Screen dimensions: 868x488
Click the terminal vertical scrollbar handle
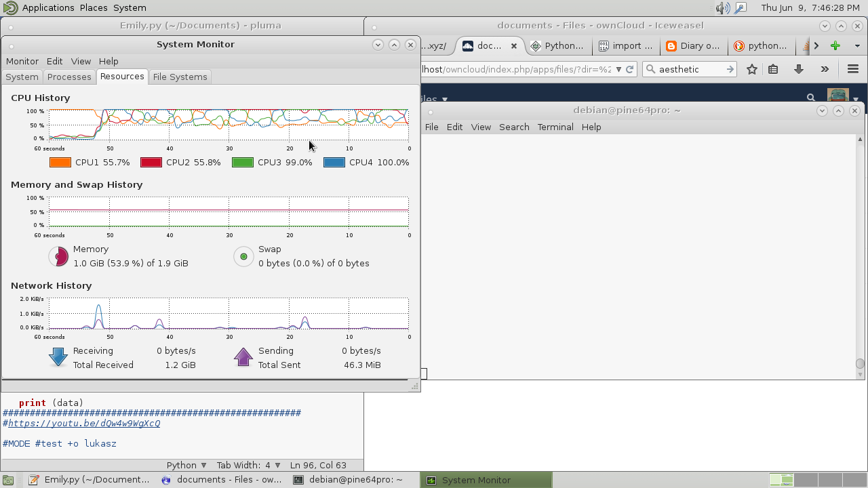click(x=860, y=364)
